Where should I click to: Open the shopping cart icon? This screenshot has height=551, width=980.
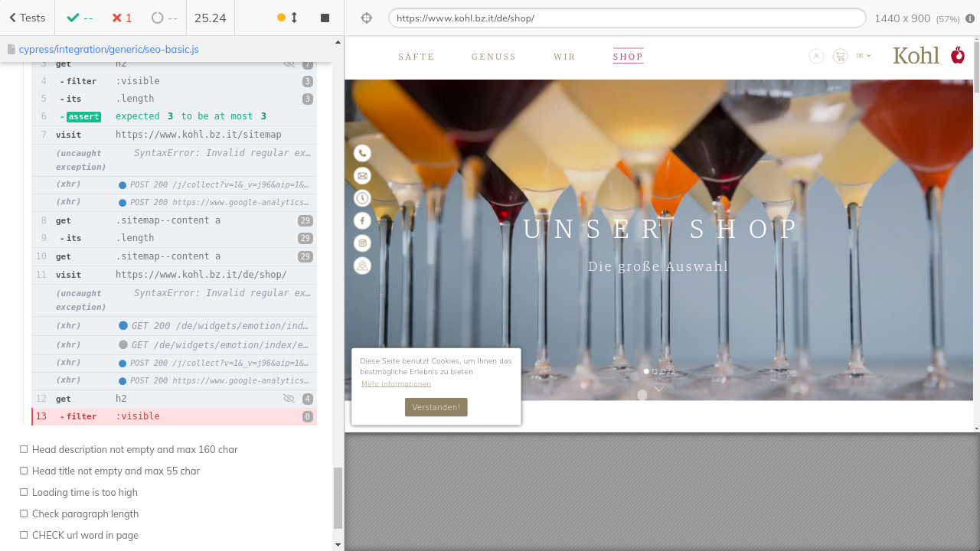coord(840,56)
